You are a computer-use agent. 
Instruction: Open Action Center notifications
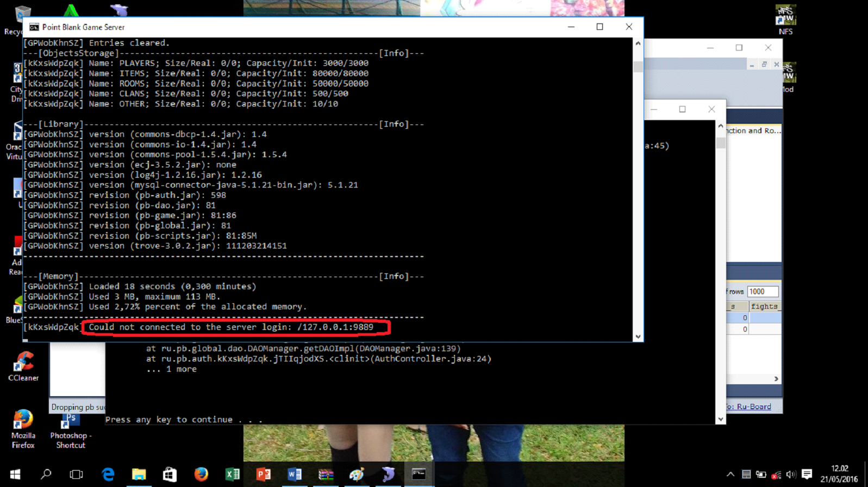[x=807, y=474]
